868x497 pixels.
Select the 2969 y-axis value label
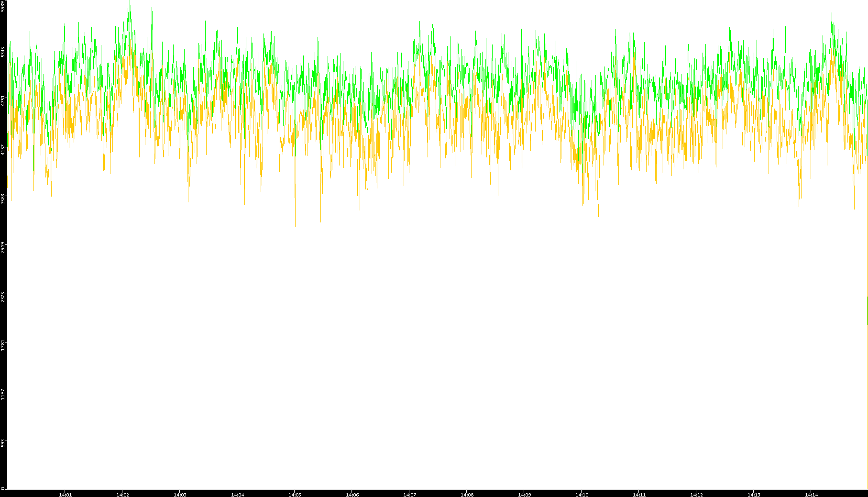(3, 247)
